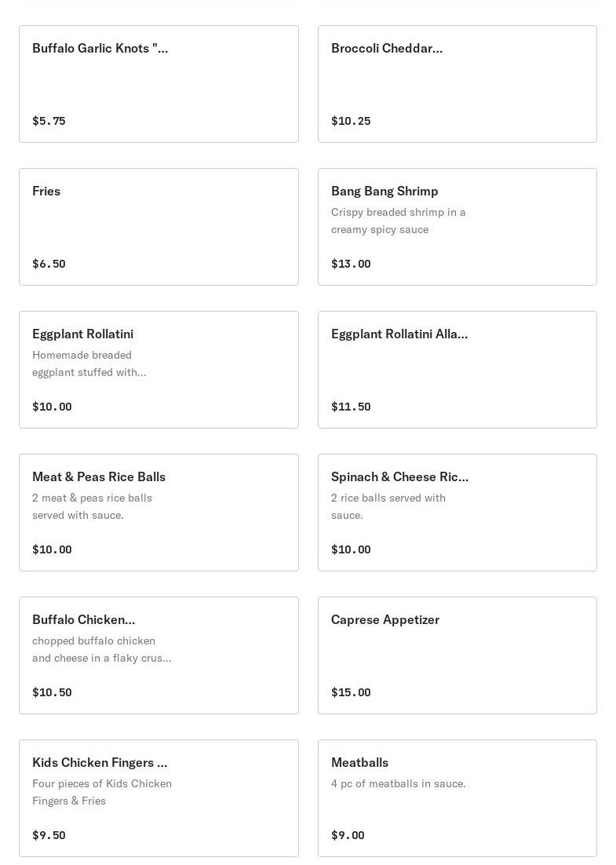Select Spinach & Cheese Rice Balls item
Screen dimensions: 616x865
click(457, 513)
